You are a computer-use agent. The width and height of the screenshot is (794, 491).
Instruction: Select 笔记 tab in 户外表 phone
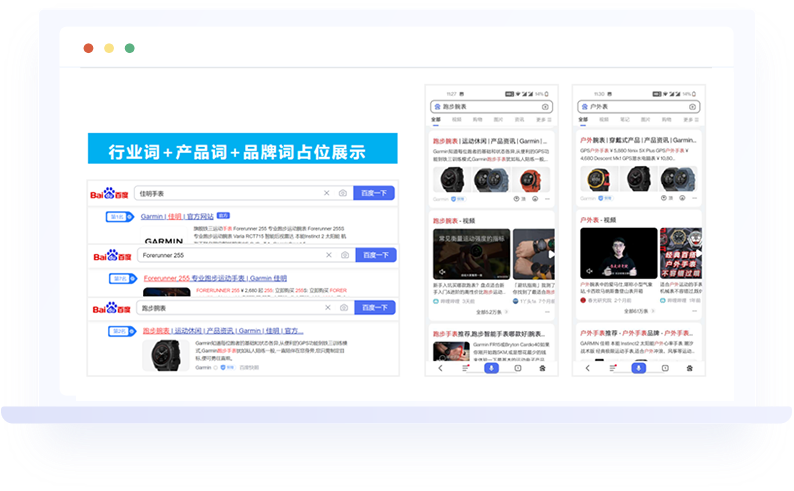625,120
